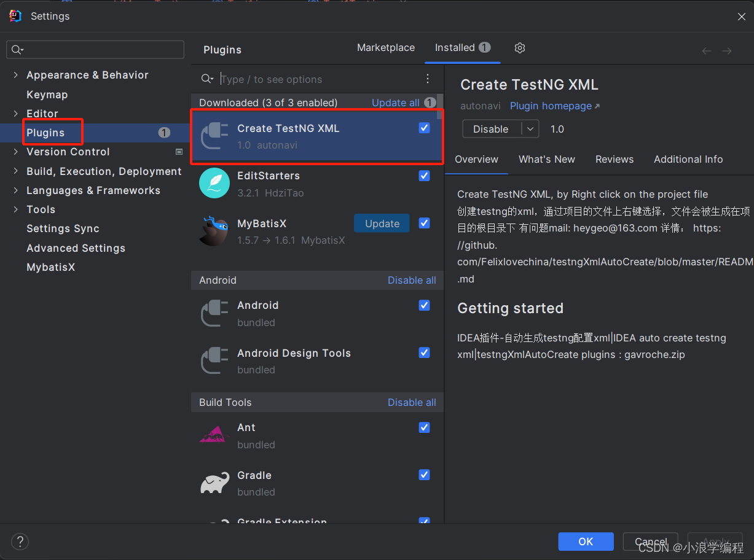Focus the plugin search field
The height and width of the screenshot is (560, 754).
(x=320, y=79)
